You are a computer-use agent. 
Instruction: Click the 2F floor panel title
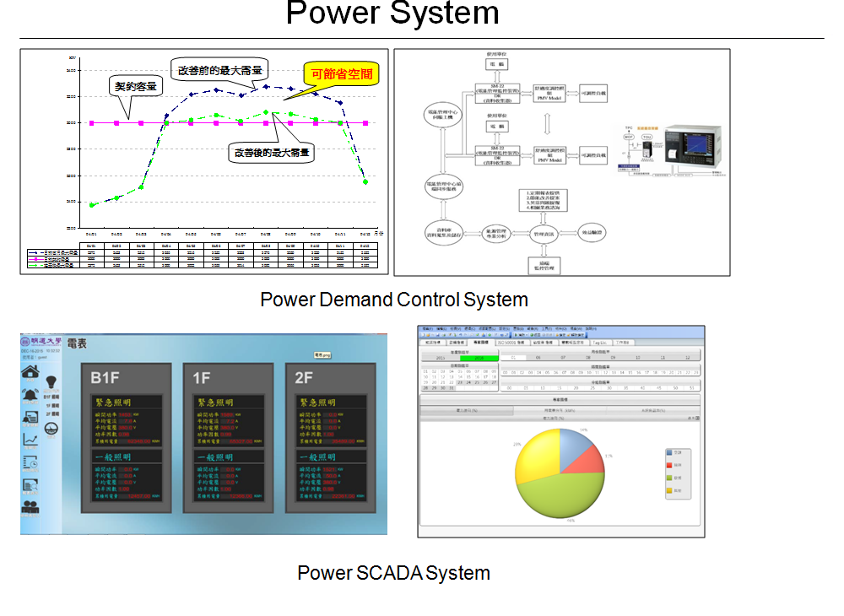pos(304,378)
